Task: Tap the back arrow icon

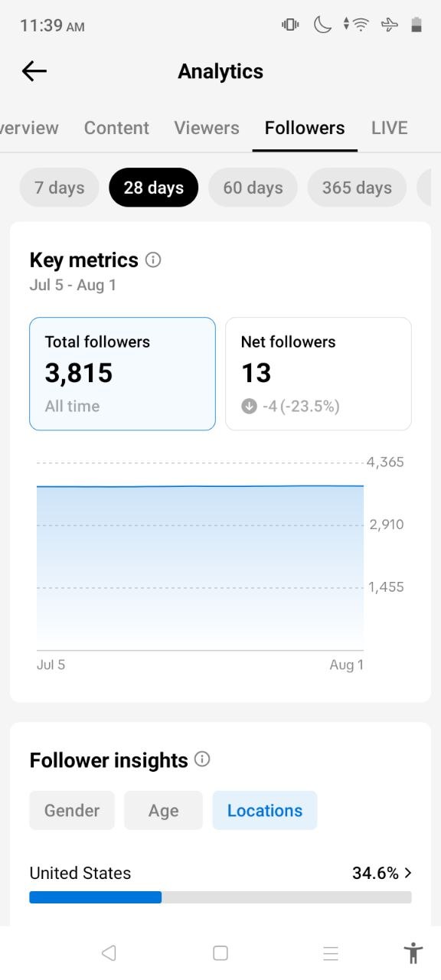Action: point(34,71)
